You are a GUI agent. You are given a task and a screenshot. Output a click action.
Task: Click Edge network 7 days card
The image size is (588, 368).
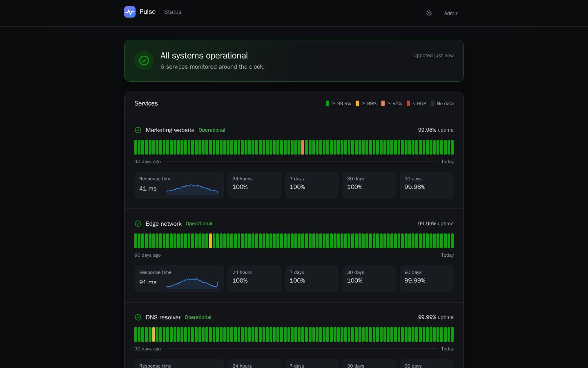(x=312, y=279)
